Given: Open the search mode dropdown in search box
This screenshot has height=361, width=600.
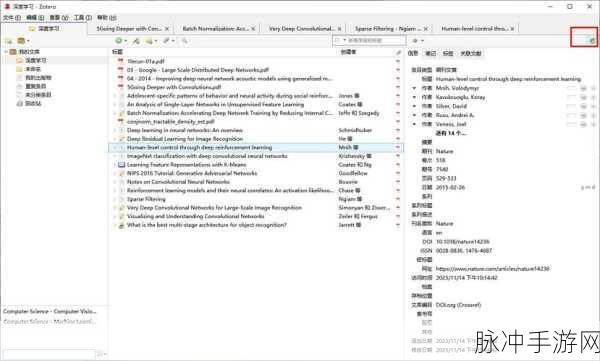Looking at the screenshot, I should click(x=344, y=40).
